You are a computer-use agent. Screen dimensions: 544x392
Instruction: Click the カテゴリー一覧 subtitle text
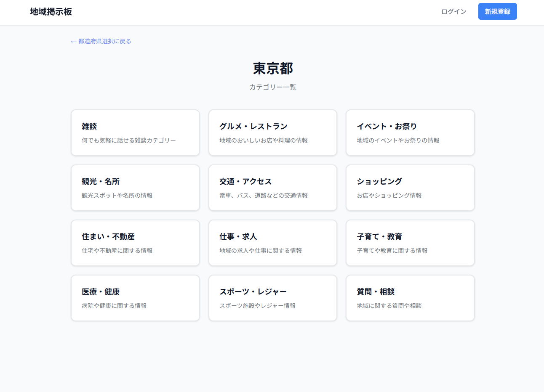[273, 87]
